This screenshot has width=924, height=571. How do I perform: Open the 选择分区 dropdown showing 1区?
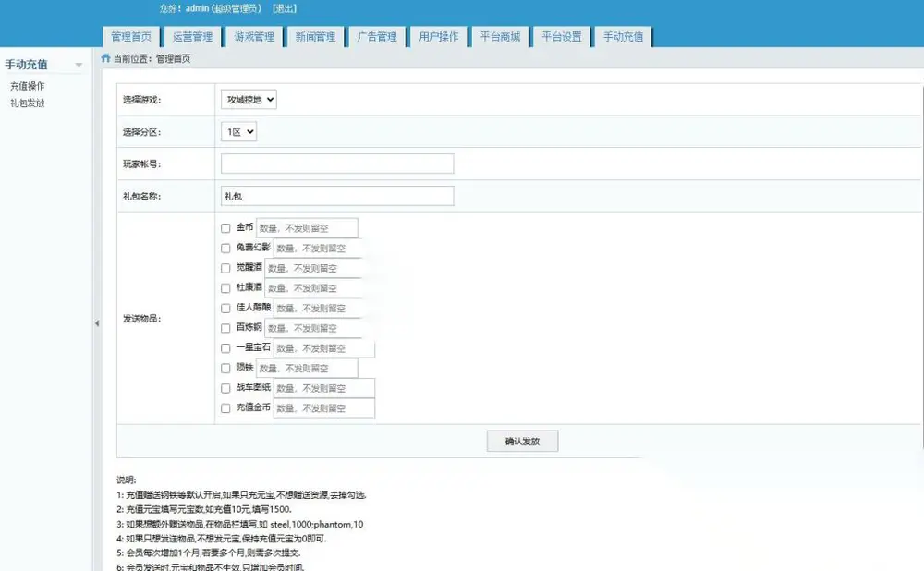point(238,131)
